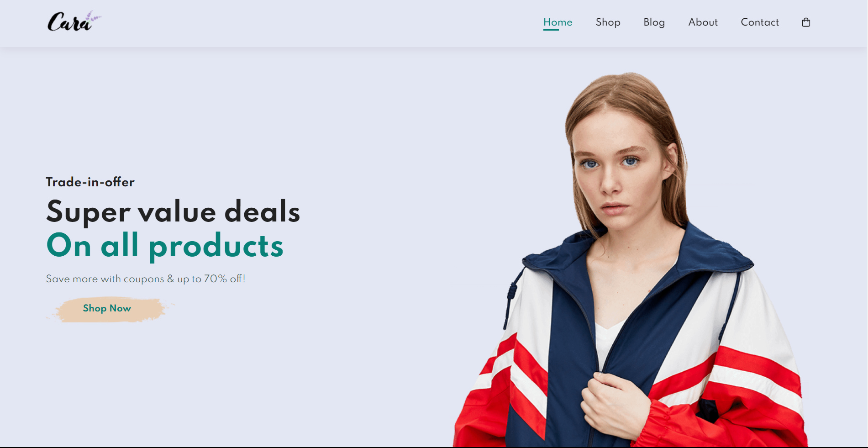Click the lavender sprig on the logo
Image resolution: width=868 pixels, height=448 pixels.
tap(93, 17)
